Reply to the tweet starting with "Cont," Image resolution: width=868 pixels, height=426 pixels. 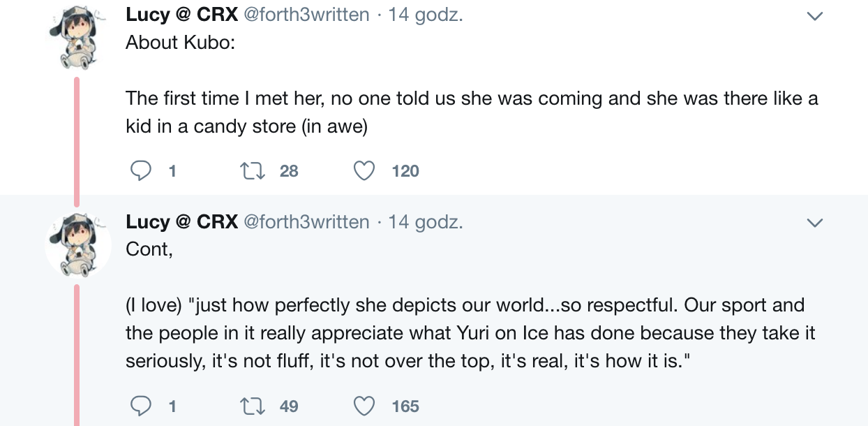142,406
